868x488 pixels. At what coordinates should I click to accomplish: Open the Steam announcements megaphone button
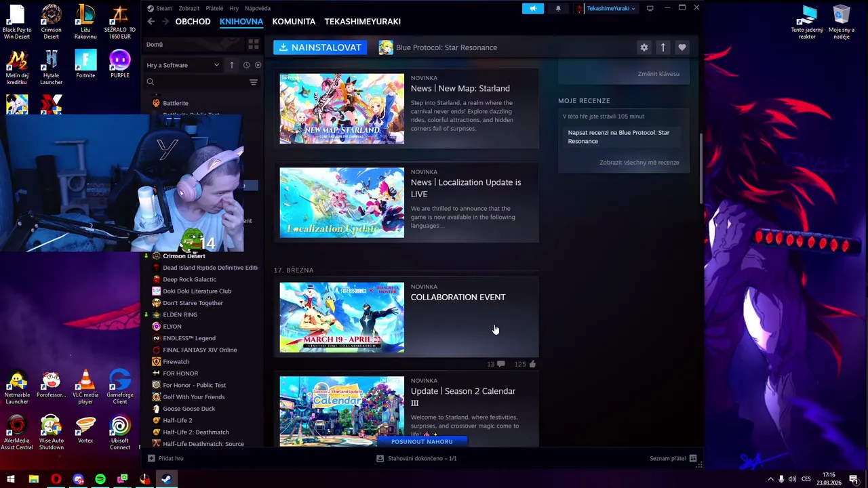click(x=533, y=8)
